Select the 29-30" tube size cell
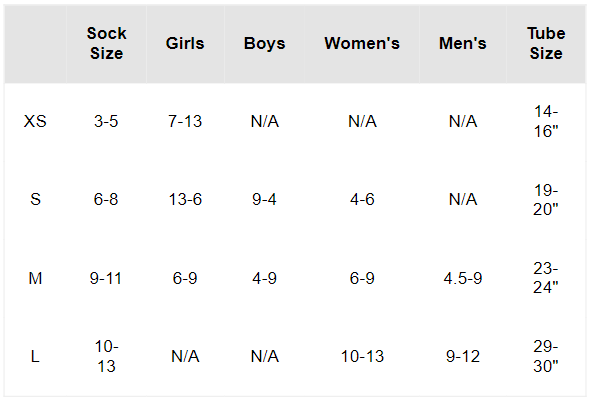The height and width of the screenshot is (399, 591). 546,356
